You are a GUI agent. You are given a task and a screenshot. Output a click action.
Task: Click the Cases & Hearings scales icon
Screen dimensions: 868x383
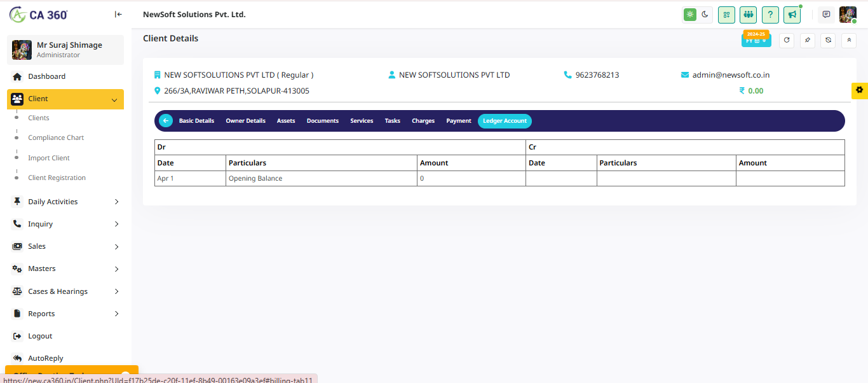click(17, 291)
